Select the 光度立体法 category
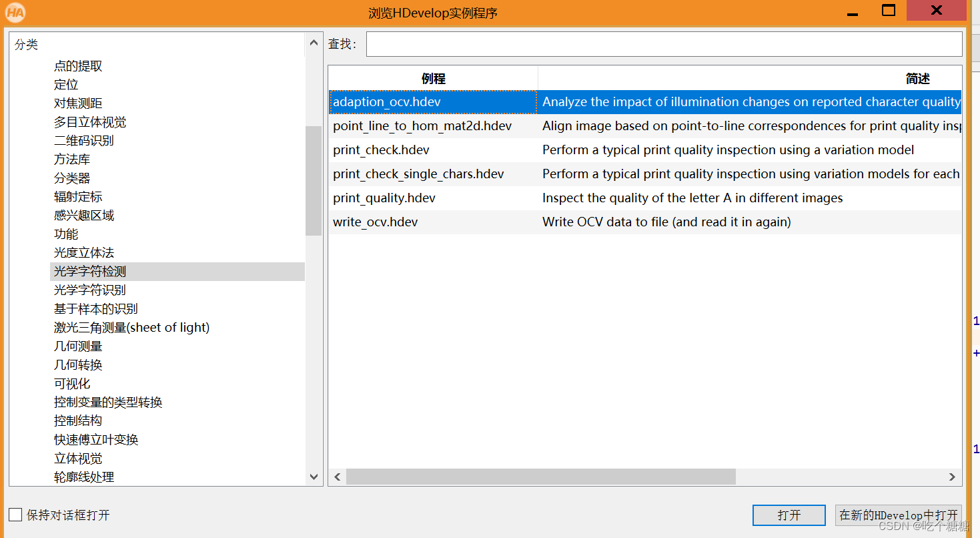This screenshot has width=980, height=538. tap(84, 253)
